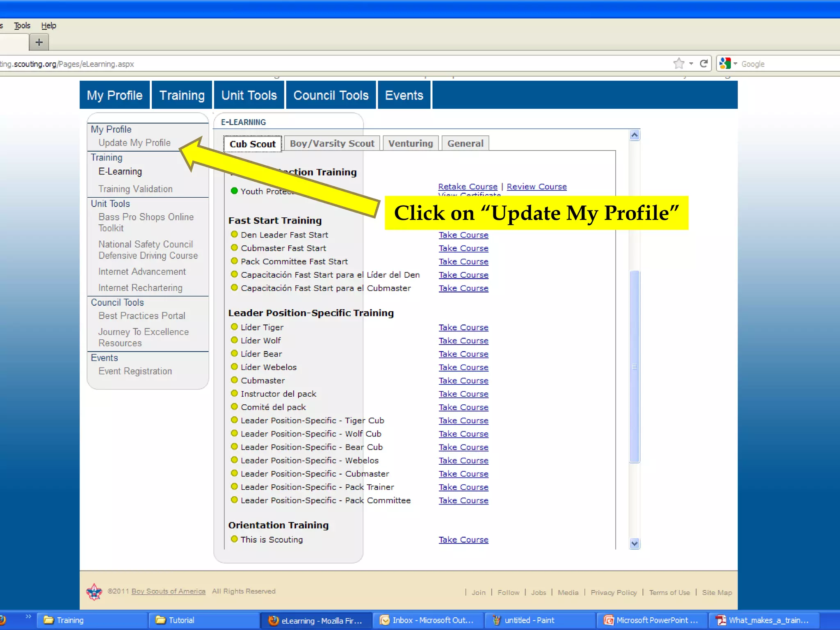Open the bookmark star dropdown arrow
Viewport: 840px width, 630px height.
691,64
